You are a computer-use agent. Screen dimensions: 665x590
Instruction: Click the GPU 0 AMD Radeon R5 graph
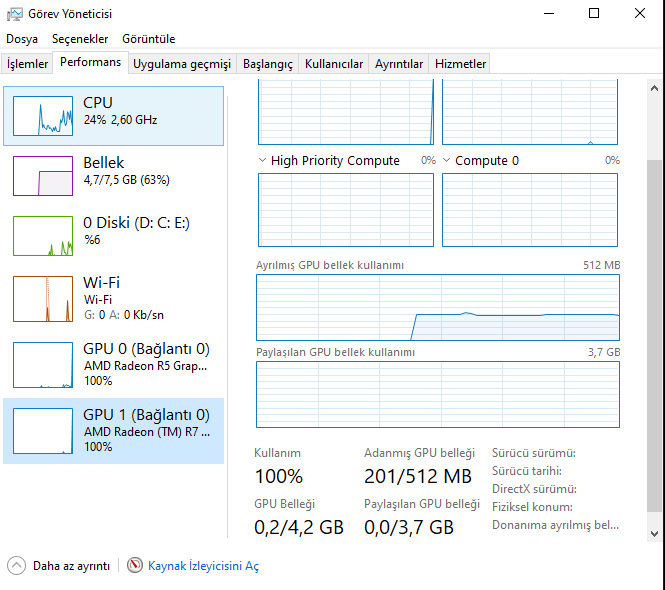click(43, 364)
